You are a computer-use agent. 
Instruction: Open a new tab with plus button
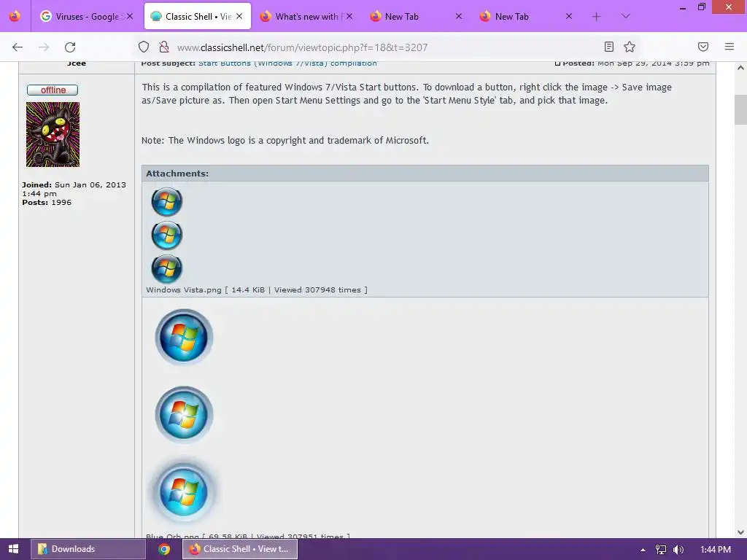tap(596, 17)
